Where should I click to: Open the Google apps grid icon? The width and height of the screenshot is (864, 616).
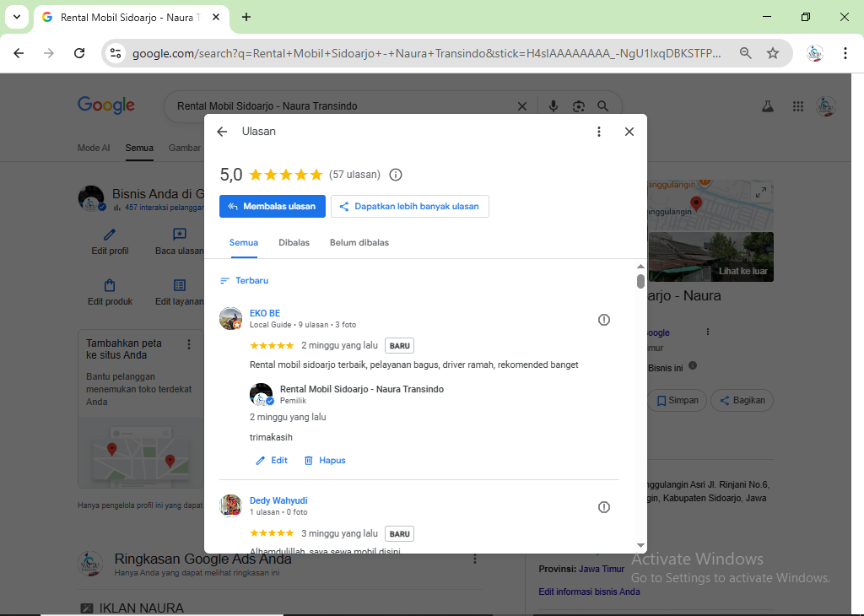(x=797, y=105)
